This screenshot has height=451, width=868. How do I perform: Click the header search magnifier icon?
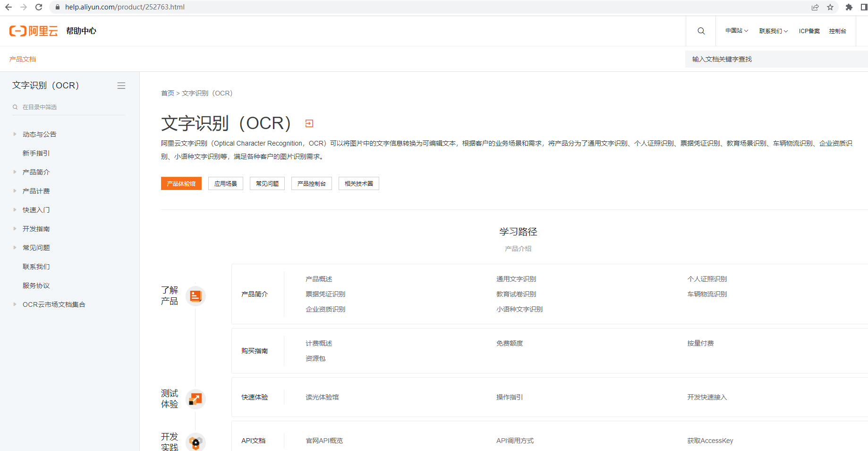coord(701,31)
